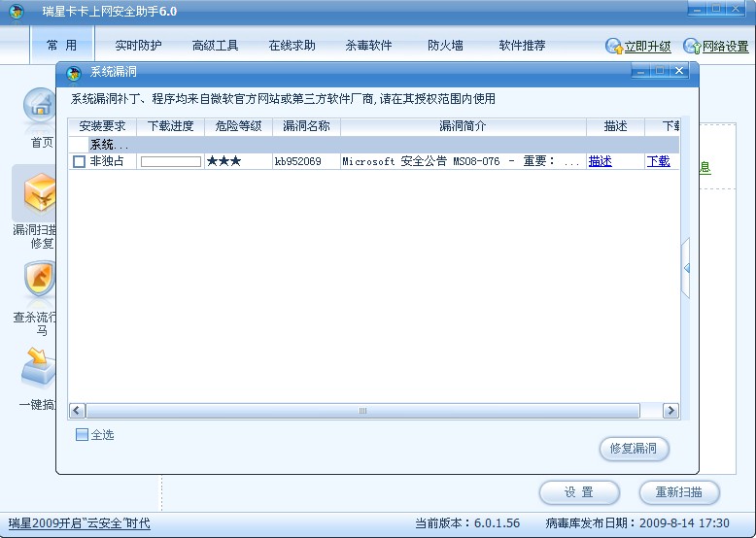Click the 网络设置 network icon
This screenshot has width=756, height=538.
(693, 47)
